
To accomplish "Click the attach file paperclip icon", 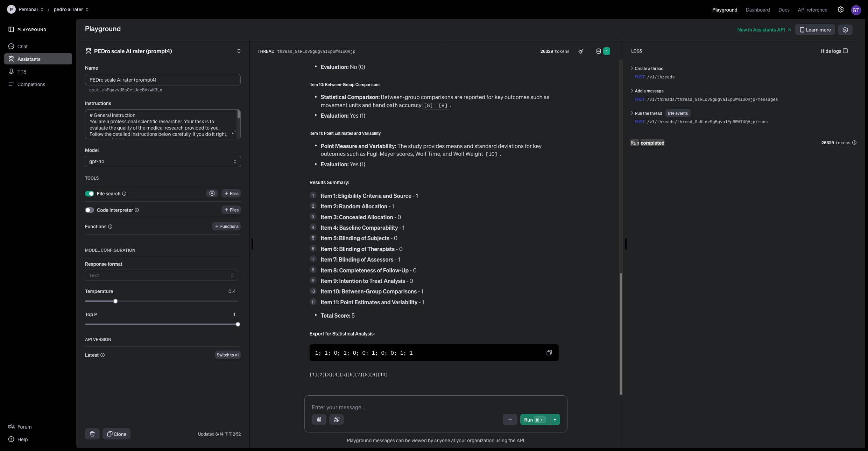I will point(319,419).
